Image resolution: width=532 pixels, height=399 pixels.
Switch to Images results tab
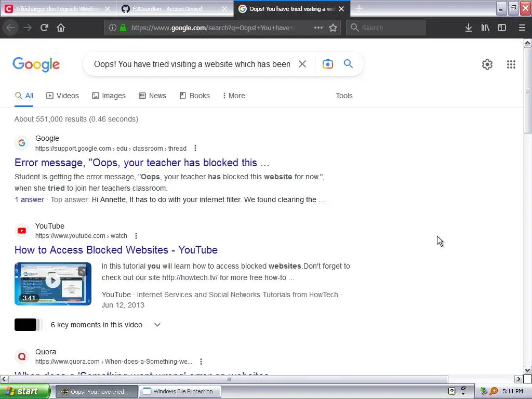pos(109,96)
